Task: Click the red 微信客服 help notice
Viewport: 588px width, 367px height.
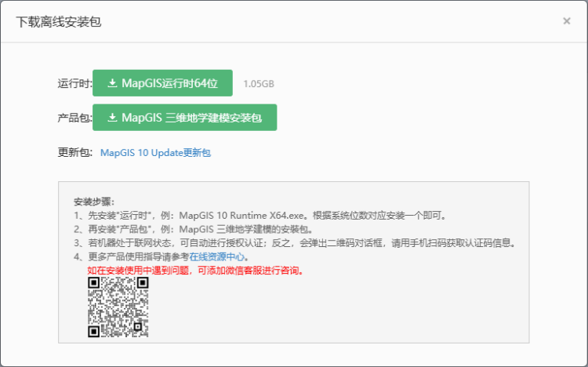Action: click(x=196, y=270)
